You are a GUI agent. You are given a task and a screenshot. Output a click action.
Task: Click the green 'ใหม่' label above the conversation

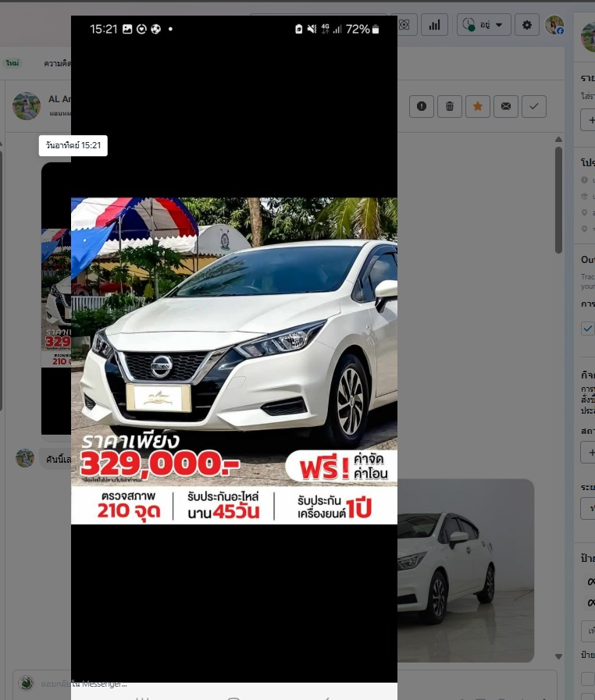click(12, 63)
